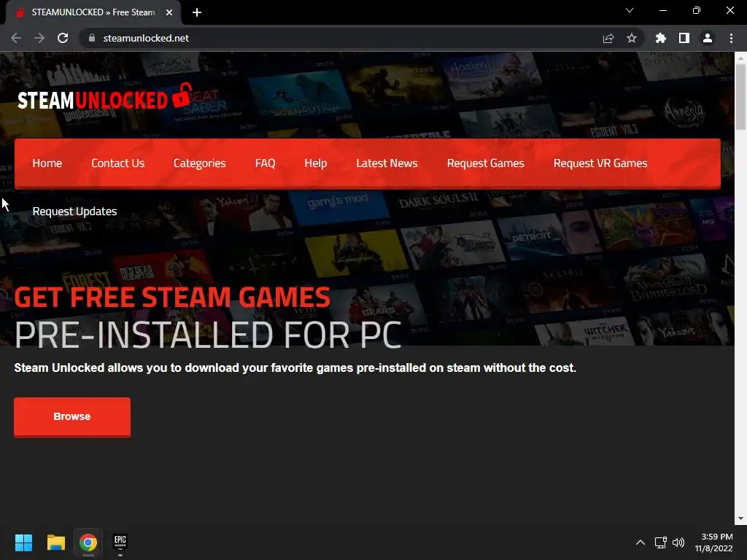
Task: Select the STEAMUNLOCKED browser tab
Action: (93, 13)
